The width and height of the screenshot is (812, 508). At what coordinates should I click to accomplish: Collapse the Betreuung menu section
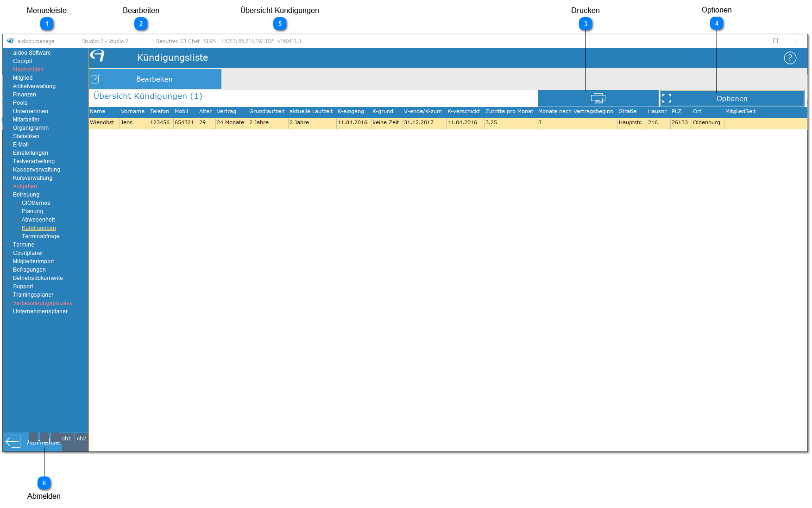(26, 195)
